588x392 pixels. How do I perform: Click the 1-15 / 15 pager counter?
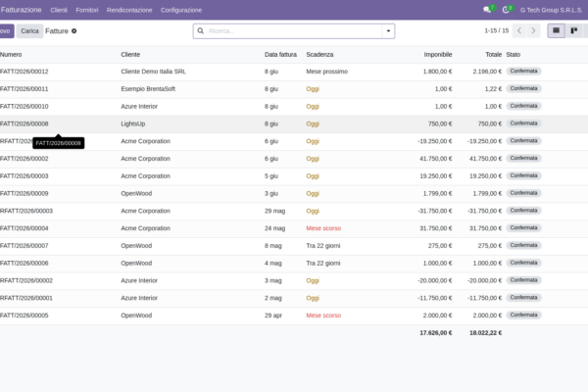(x=497, y=30)
